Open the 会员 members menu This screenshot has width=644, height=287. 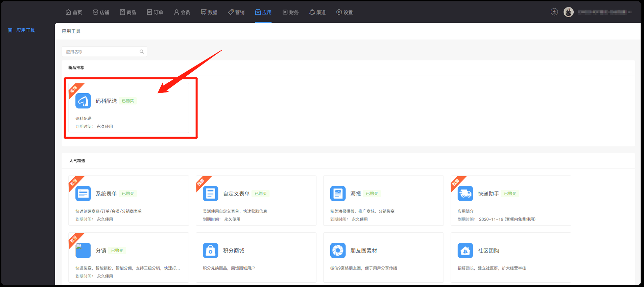[182, 12]
